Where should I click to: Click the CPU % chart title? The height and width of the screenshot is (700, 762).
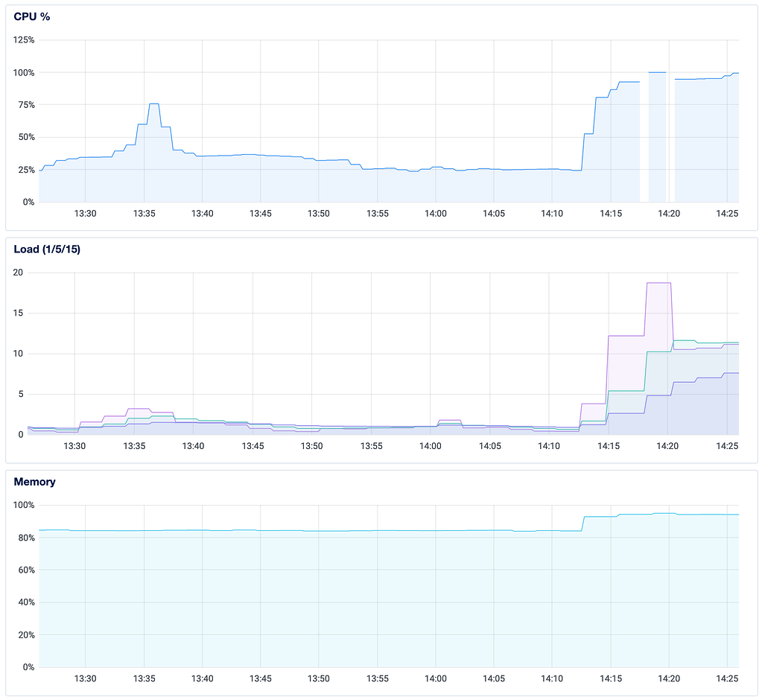(x=31, y=16)
